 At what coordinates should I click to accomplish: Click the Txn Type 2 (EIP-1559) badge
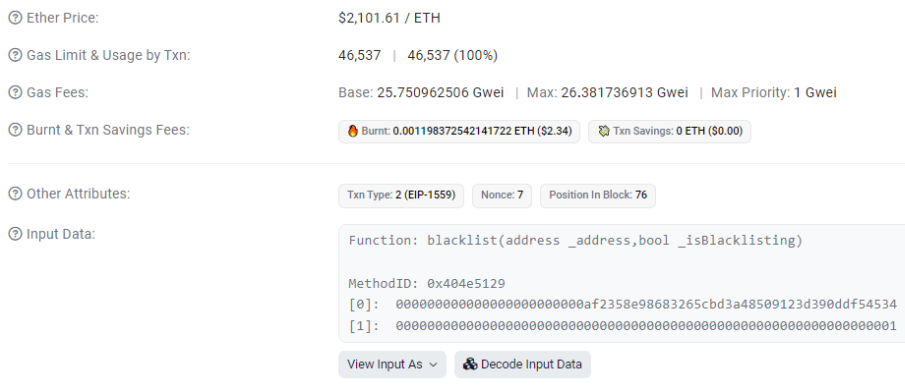pos(401,195)
